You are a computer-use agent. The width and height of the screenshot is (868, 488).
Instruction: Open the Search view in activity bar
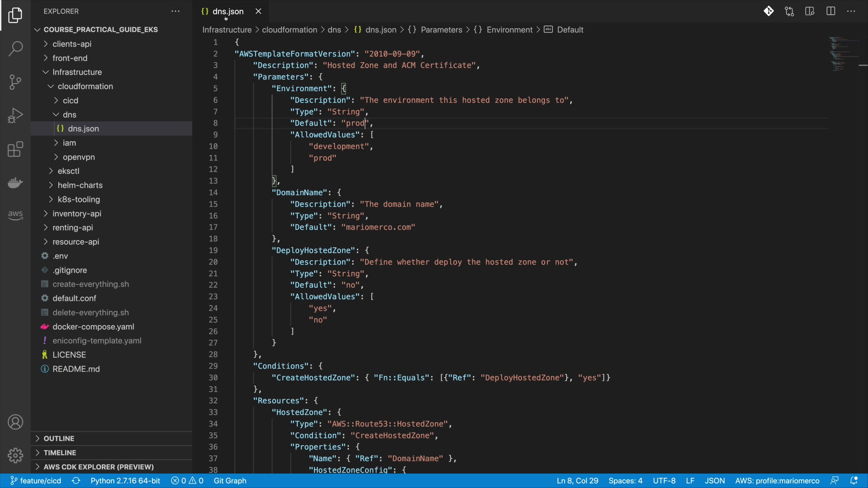click(x=15, y=48)
